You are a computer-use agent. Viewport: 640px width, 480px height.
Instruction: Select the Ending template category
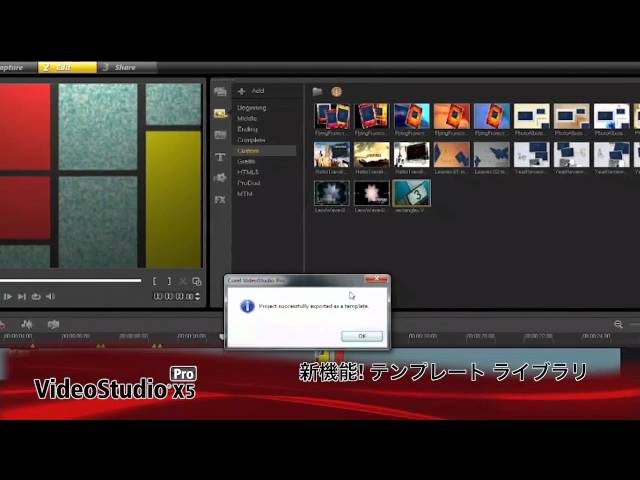coord(247,129)
